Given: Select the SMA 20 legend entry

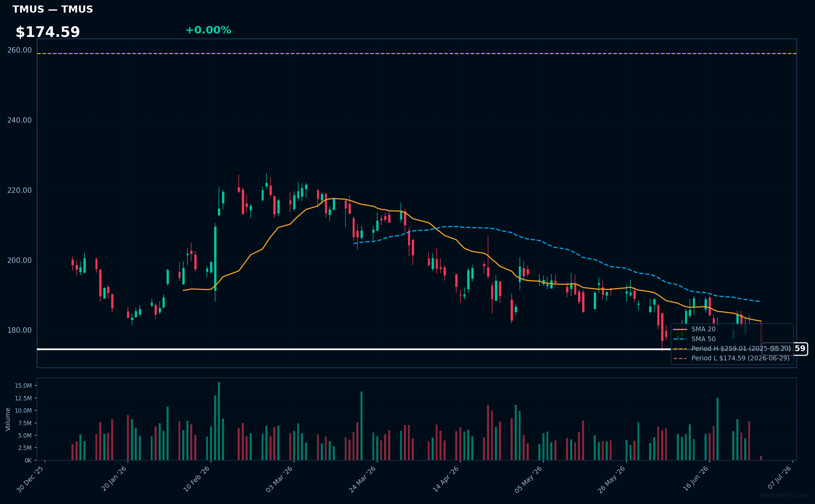Looking at the screenshot, I should tap(694, 329).
